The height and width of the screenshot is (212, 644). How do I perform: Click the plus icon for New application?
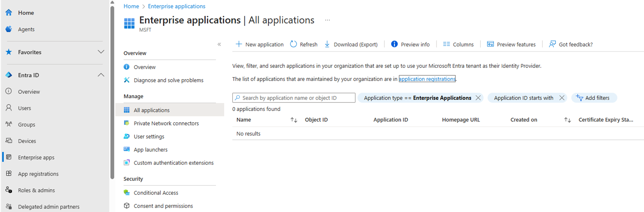click(239, 44)
